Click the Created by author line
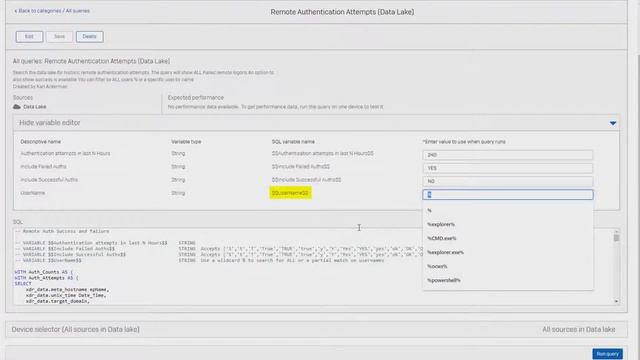Viewport: 640px width, 360px height. (x=40, y=87)
